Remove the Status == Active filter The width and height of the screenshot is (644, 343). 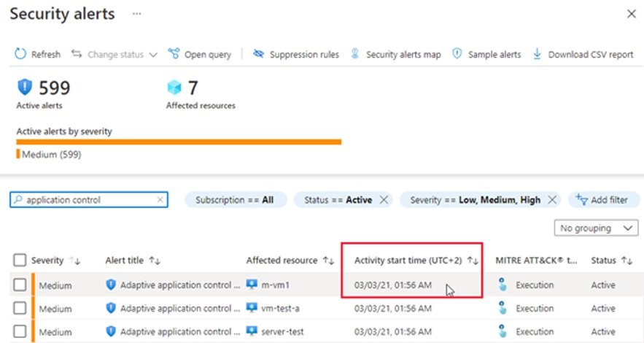click(384, 200)
